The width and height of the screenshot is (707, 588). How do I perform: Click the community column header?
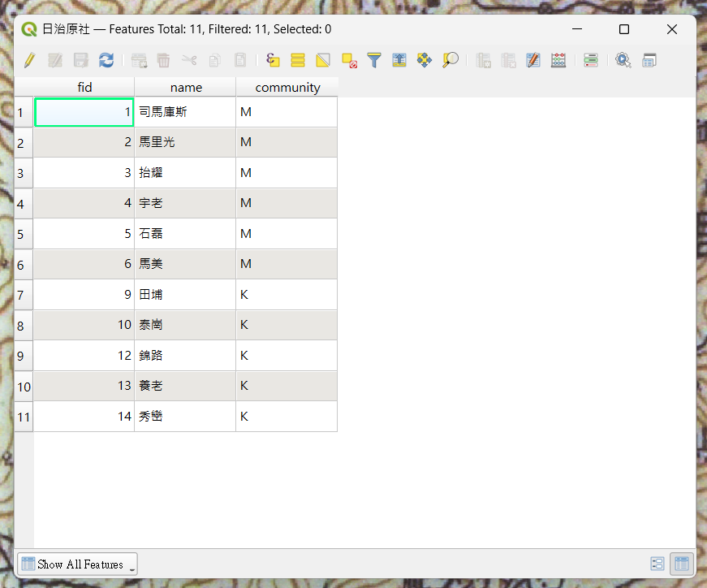[x=287, y=87]
